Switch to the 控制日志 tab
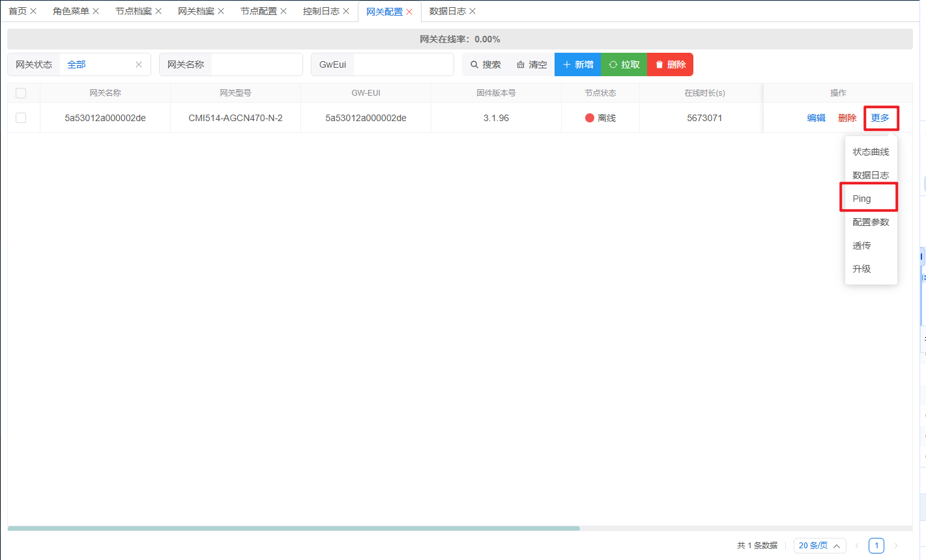Screen dimensions: 926x560 [321, 11]
